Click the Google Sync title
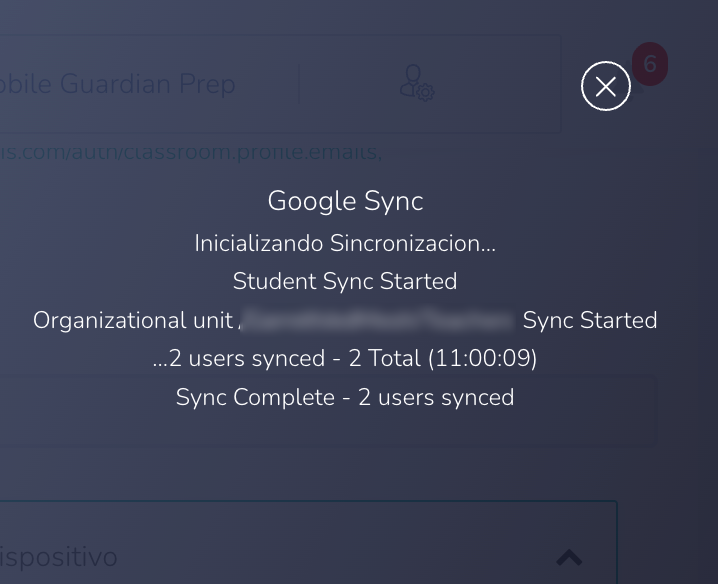Viewport: 718px width, 584px height. (345, 201)
